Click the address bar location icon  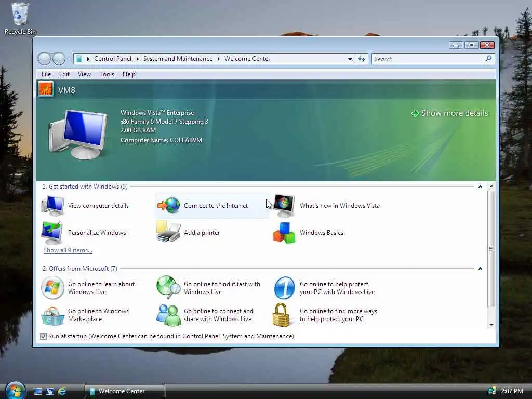[x=79, y=59]
